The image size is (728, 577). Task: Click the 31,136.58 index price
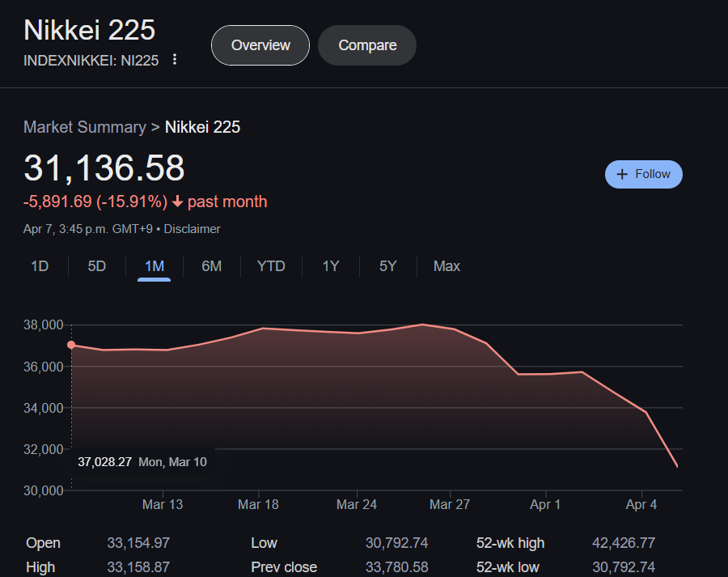[104, 168]
